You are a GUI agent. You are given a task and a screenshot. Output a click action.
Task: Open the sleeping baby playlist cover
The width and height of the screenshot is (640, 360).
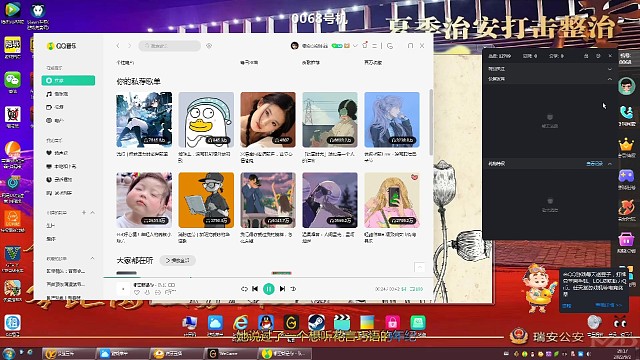[144, 200]
